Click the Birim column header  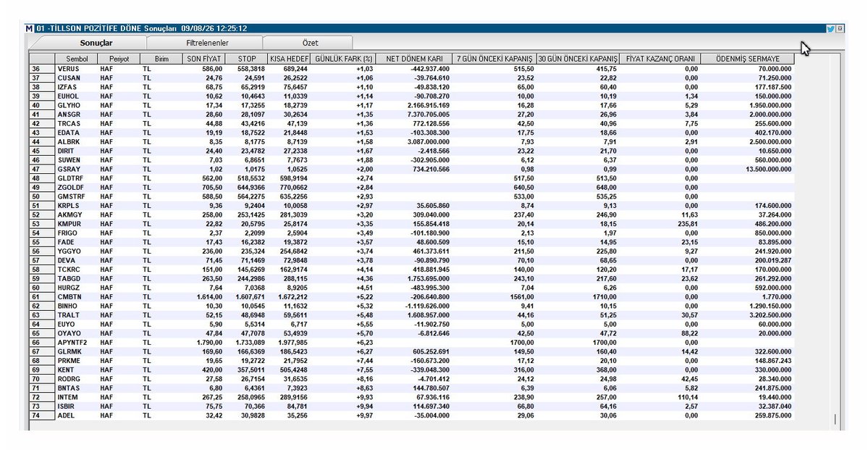point(161,59)
